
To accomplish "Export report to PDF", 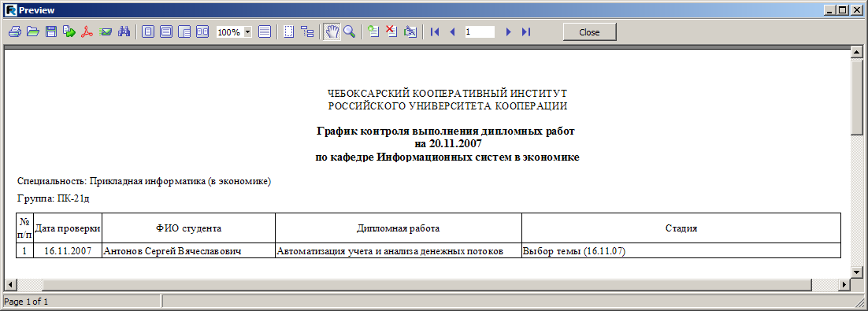I will [x=87, y=32].
